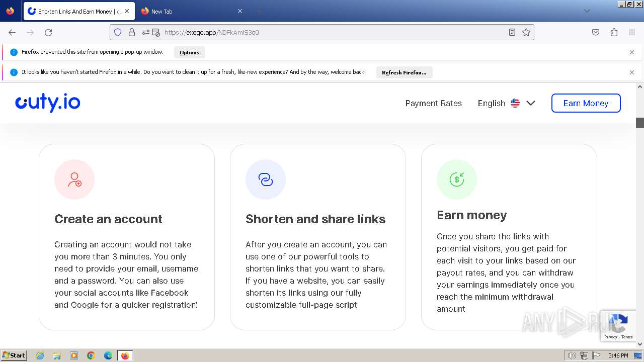Open Microsoft Edge from taskbar
644x362 pixels.
pos(108,355)
